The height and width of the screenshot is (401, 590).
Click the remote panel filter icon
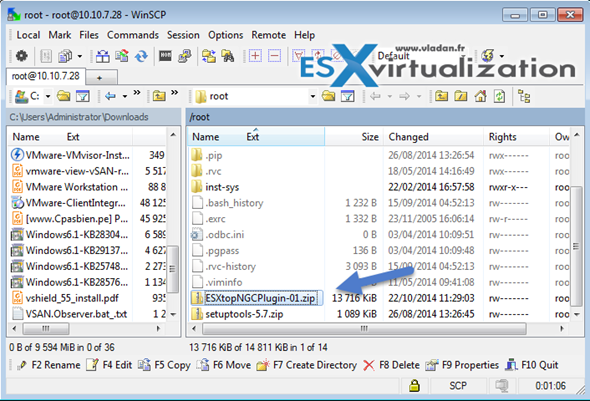[x=348, y=96]
